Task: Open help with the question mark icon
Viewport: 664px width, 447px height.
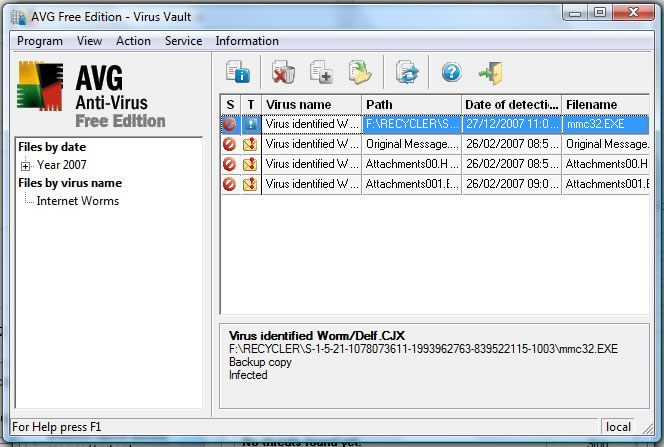Action: (x=451, y=72)
